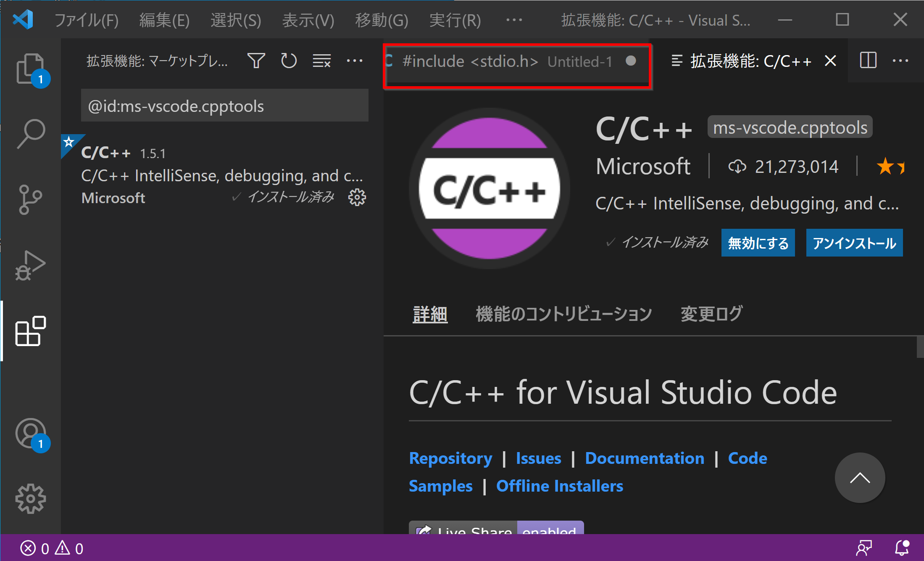Open settings gear on the C/C++ list item

[x=357, y=197]
